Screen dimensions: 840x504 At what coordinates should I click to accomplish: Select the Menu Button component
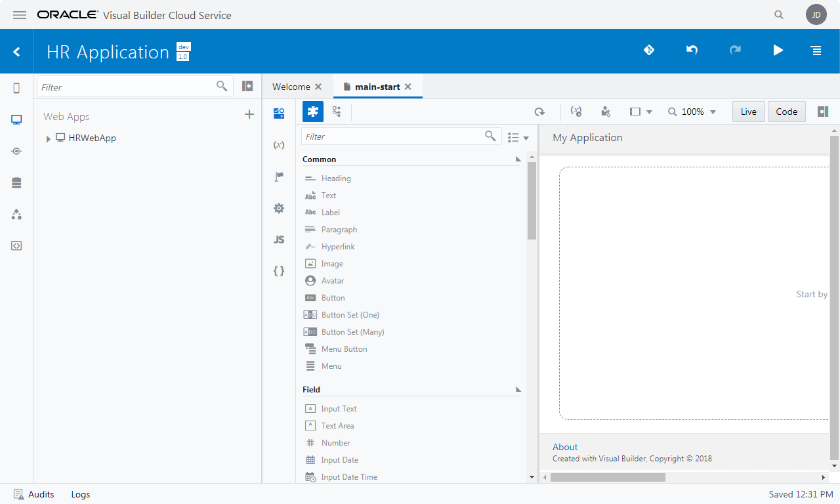(345, 349)
